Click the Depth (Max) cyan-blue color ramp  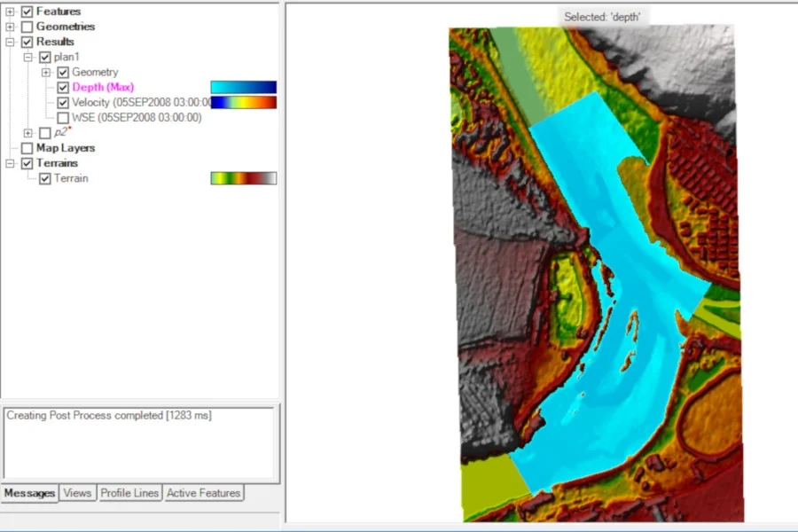tap(244, 87)
